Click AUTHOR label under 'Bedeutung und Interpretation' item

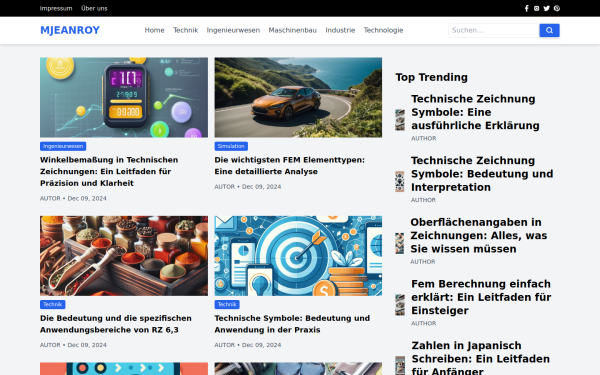coord(424,200)
